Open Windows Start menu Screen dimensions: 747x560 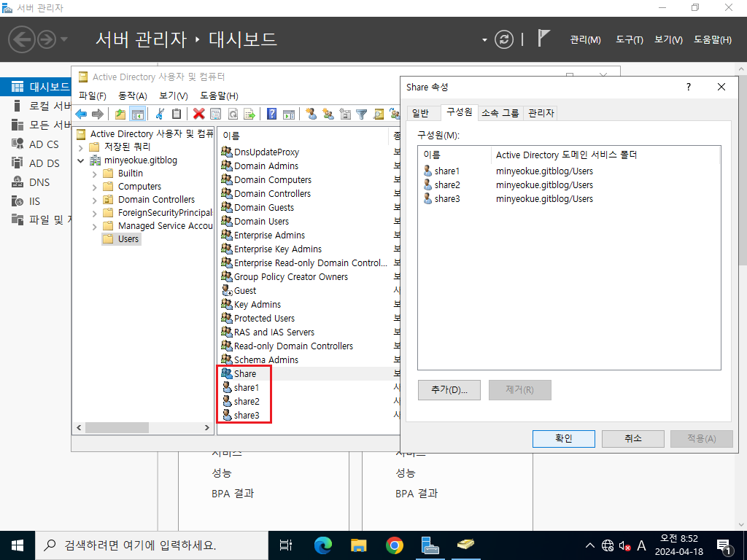[18, 545]
